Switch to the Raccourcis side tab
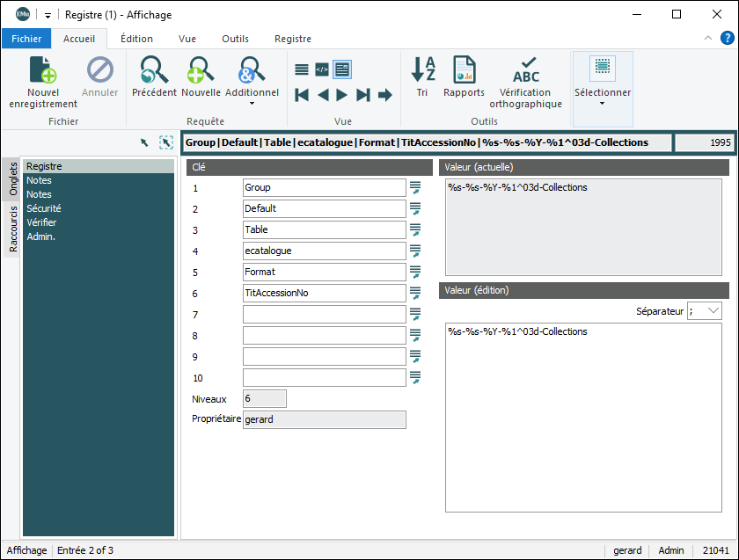 point(13,229)
